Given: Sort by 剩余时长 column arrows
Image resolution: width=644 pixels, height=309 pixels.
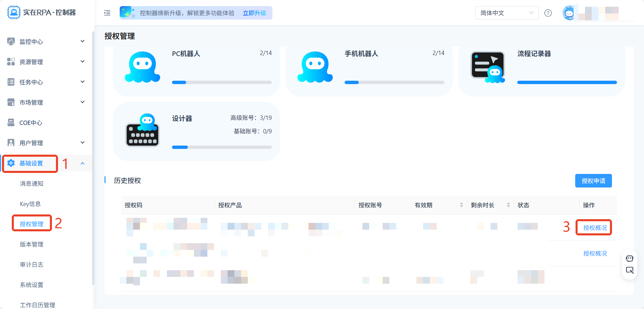Looking at the screenshot, I should (508, 205).
